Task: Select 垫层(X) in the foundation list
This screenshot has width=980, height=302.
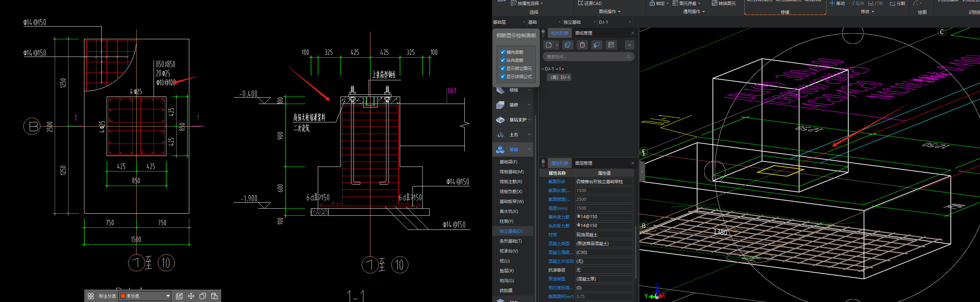Action: pyautogui.click(x=506, y=271)
